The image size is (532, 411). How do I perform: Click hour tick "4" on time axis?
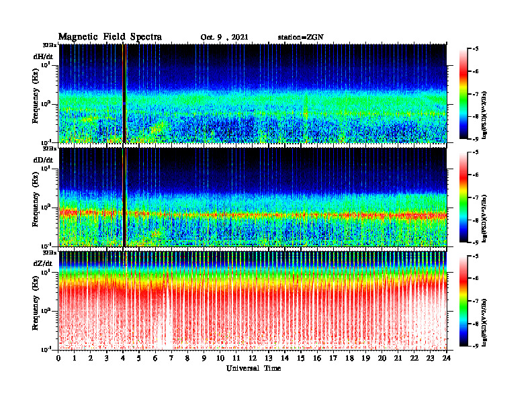click(x=123, y=359)
